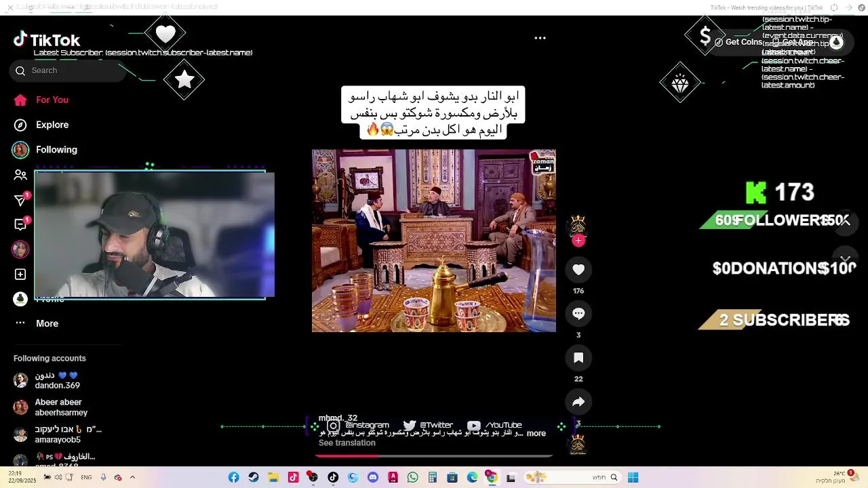Like the video with the heart button
Viewport: 868px width, 488px height.
[x=578, y=270]
